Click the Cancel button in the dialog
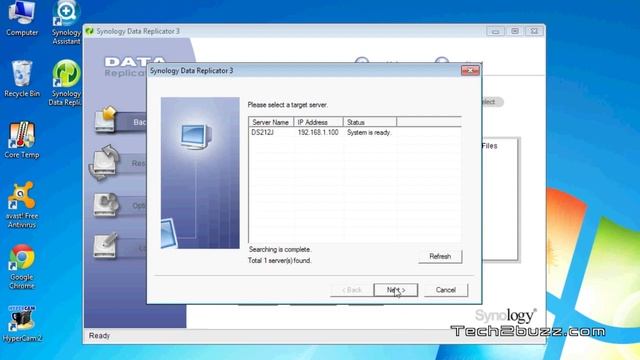This screenshot has width=640, height=360. [446, 290]
